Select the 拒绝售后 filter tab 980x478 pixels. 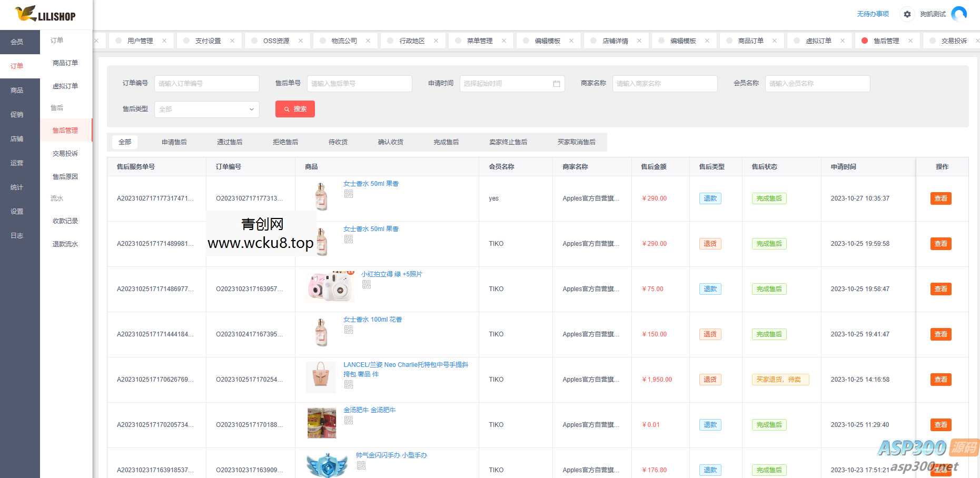[285, 142]
